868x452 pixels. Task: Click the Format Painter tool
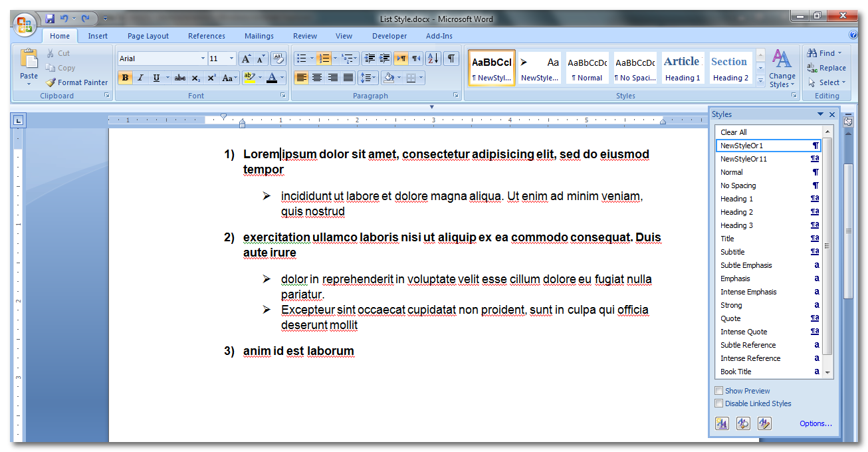click(76, 82)
